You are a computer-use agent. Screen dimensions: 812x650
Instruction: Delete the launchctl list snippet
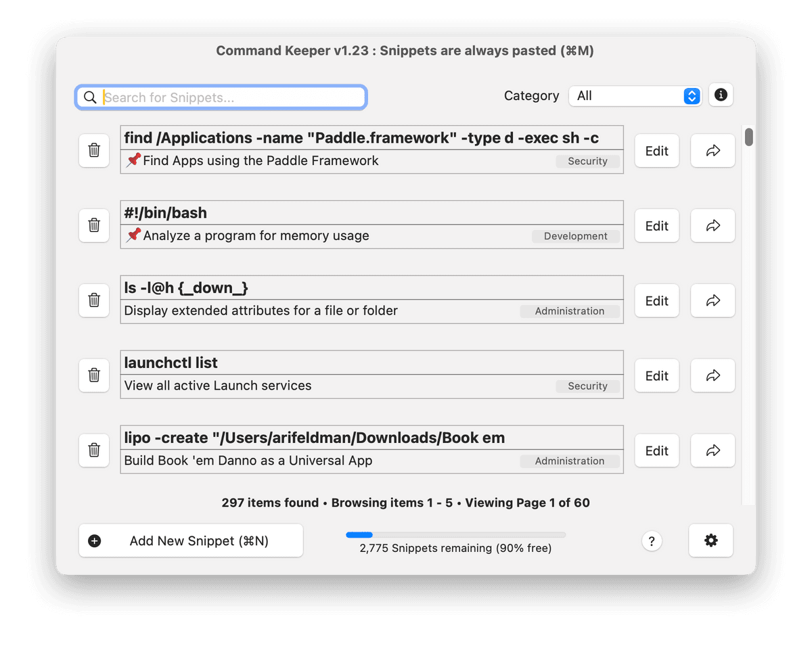point(94,375)
